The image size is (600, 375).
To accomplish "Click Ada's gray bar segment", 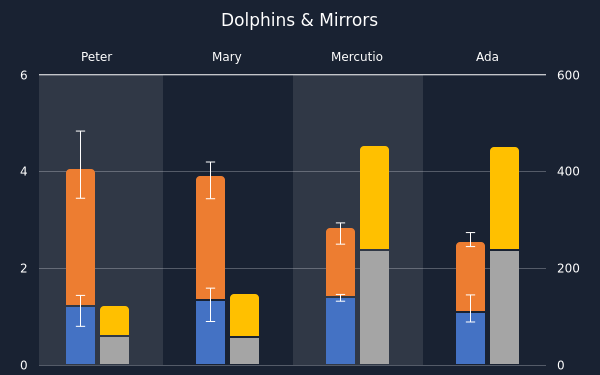I will [x=505, y=308].
